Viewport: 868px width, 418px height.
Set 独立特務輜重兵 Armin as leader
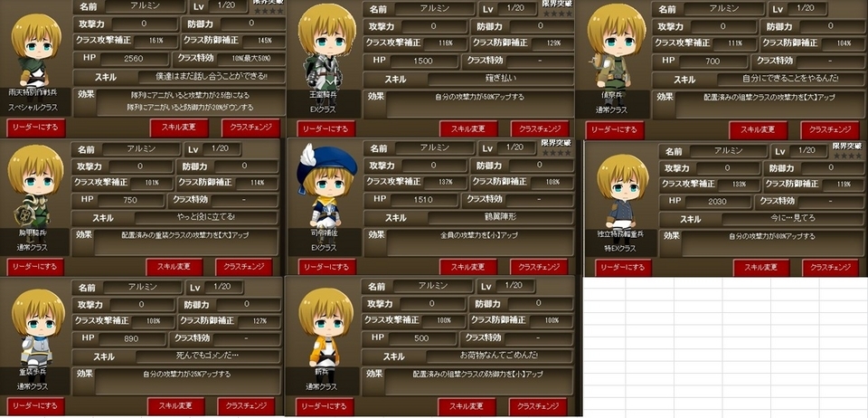[x=623, y=268]
